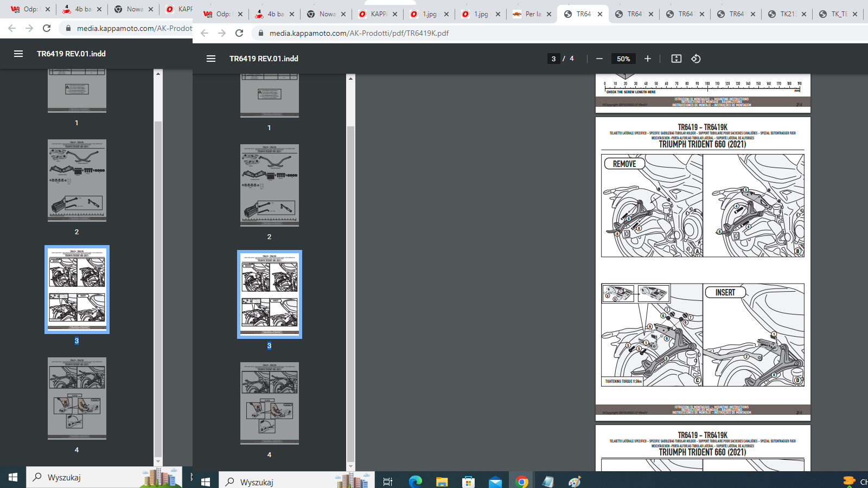This screenshot has width=868, height=488.
Task: Click the 50% zoom level field
Action: [x=623, y=59]
